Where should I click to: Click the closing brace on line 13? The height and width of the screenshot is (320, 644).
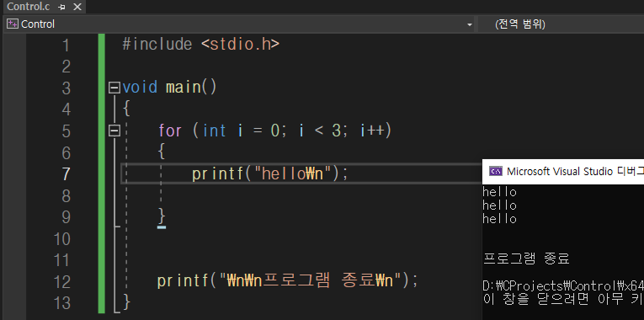(126, 302)
